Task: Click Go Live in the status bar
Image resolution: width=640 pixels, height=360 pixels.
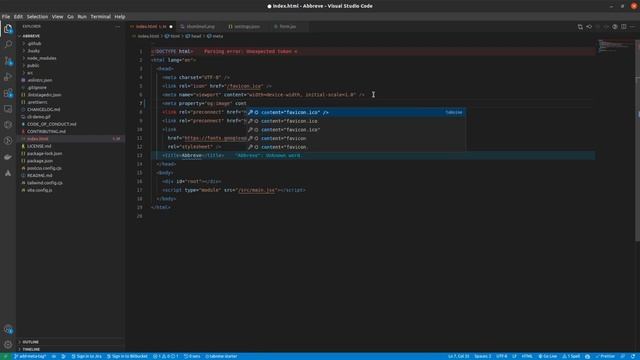Action: coord(548,356)
